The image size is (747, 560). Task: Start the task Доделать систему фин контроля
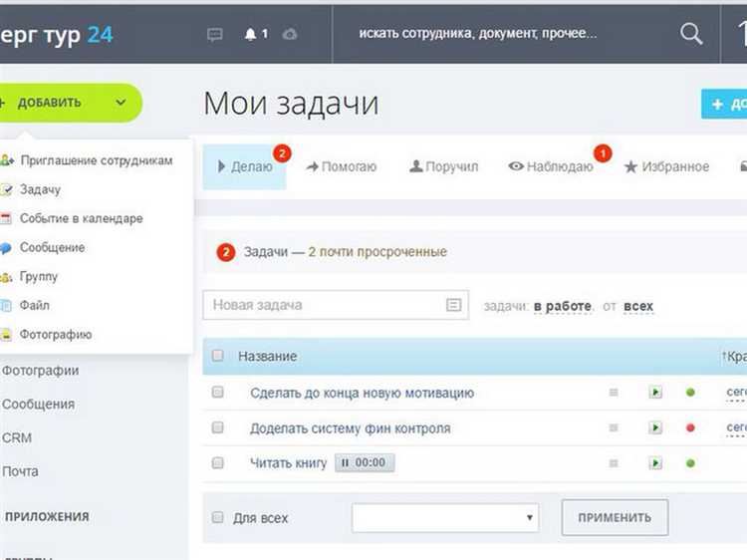coord(655,427)
